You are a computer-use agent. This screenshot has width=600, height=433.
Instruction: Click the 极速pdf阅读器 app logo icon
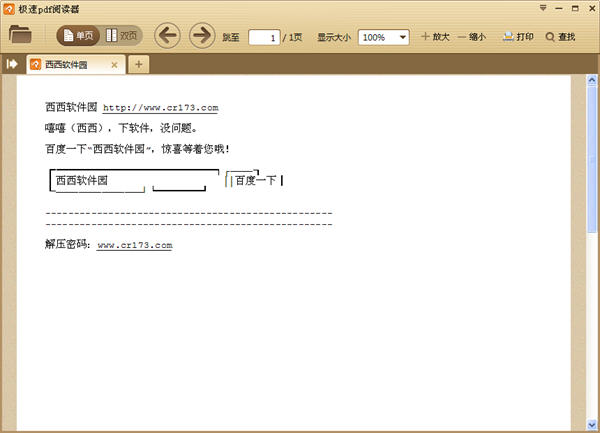[x=8, y=9]
